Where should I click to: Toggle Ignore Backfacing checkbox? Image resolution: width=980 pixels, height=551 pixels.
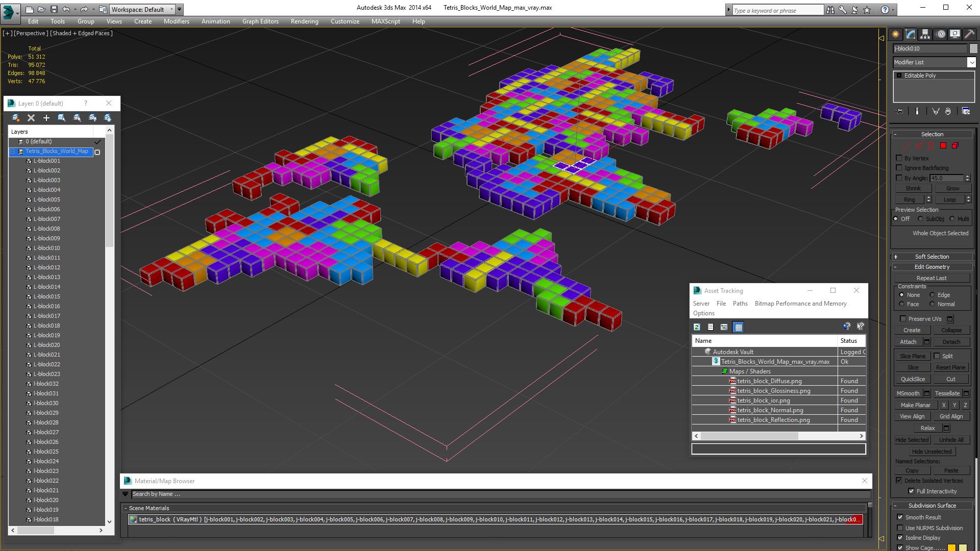[899, 168]
